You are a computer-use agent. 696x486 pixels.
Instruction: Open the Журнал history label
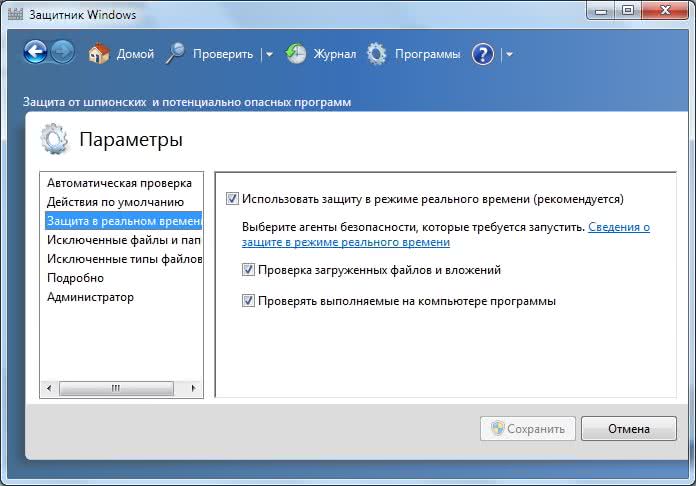tap(335, 54)
